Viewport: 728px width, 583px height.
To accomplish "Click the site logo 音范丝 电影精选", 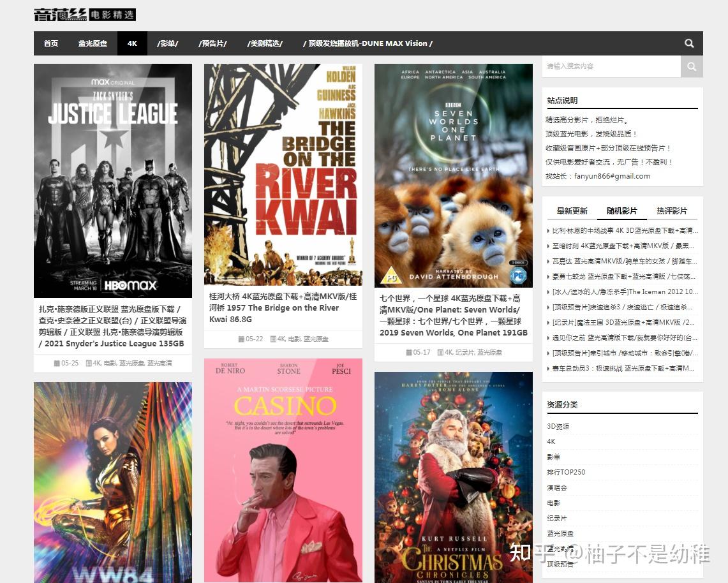I will pos(84,15).
